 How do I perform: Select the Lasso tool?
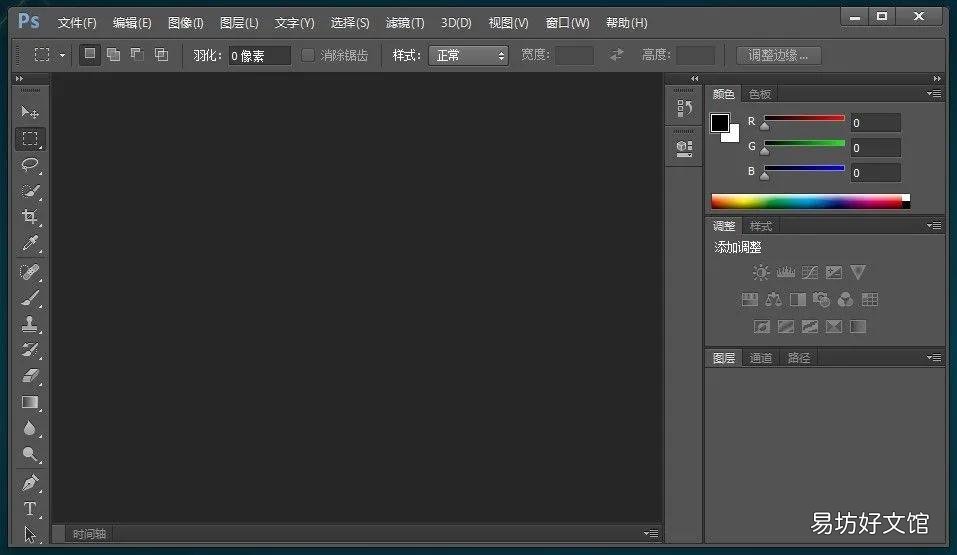(29, 165)
